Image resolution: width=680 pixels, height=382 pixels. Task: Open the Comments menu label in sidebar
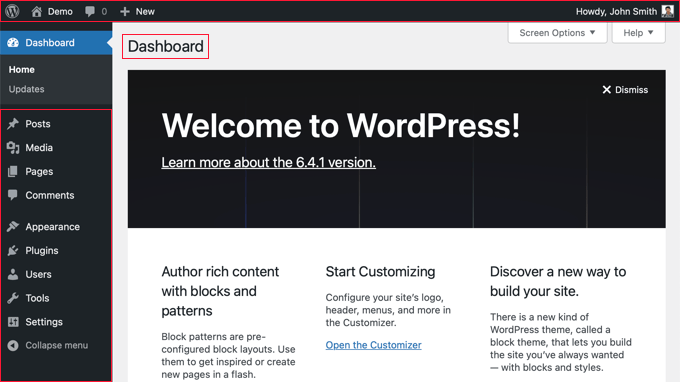point(50,195)
